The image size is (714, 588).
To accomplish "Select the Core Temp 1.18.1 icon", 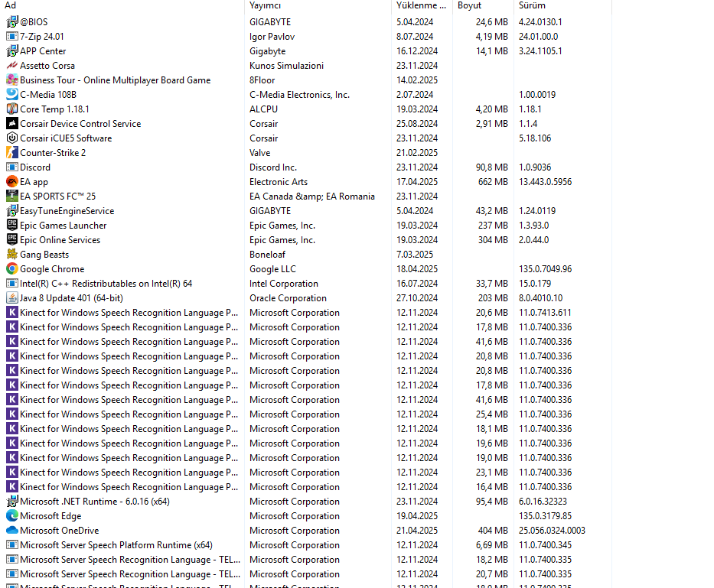I will (x=12, y=109).
